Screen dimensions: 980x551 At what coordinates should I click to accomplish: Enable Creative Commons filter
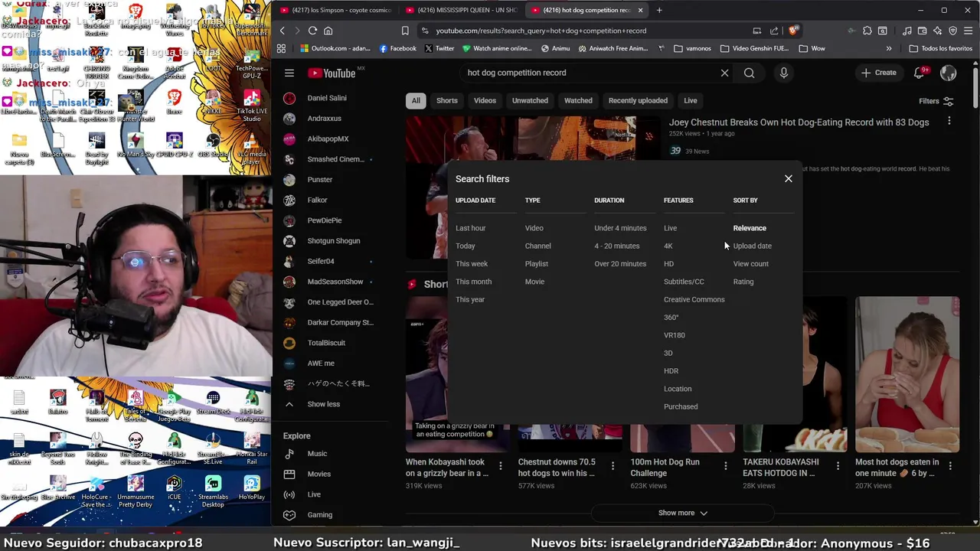tap(694, 299)
